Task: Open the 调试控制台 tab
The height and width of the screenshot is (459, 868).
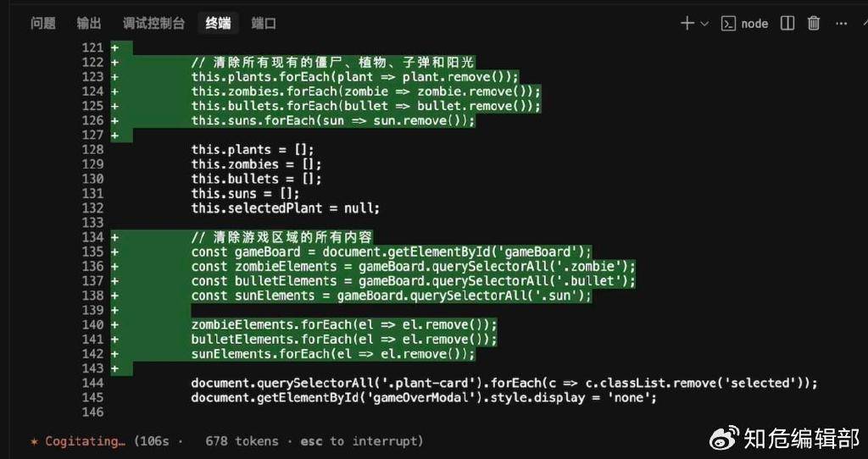Action: [x=153, y=23]
